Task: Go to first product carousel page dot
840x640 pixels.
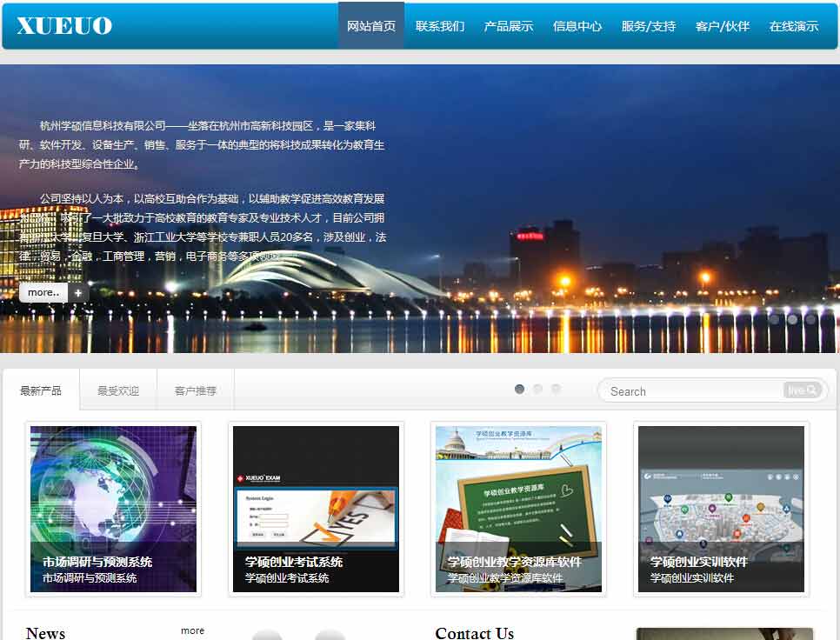Action: pos(519,389)
